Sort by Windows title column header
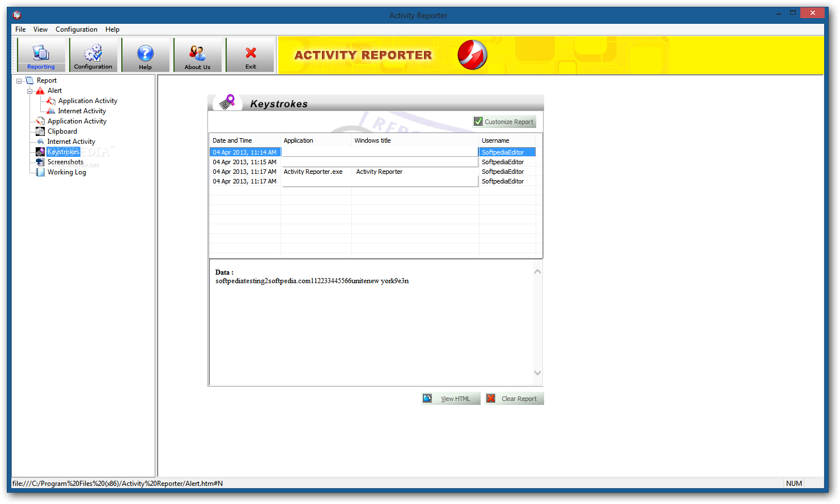 pyautogui.click(x=415, y=140)
